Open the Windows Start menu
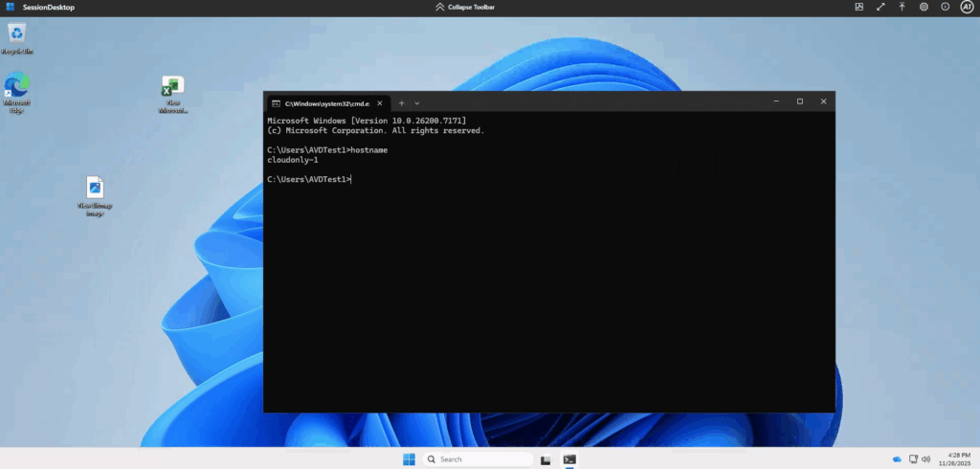Image resolution: width=980 pixels, height=469 pixels. coord(409,459)
